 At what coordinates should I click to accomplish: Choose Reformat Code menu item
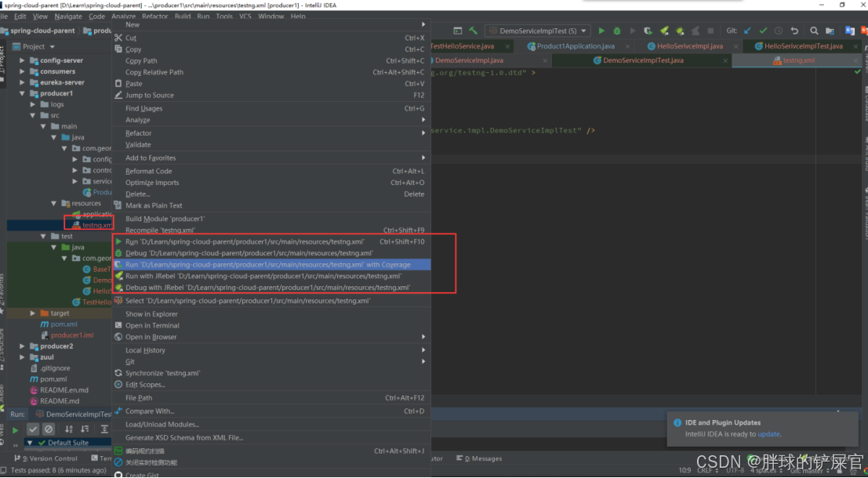(271, 172)
